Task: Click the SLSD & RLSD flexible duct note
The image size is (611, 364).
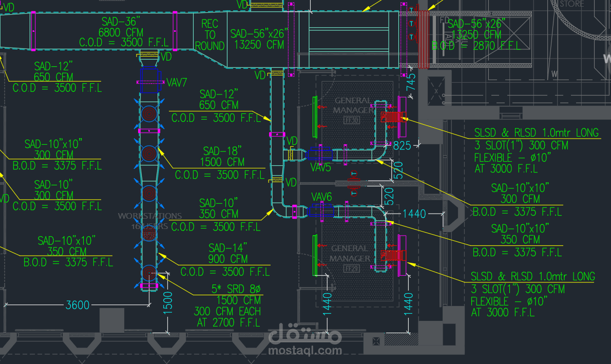Action: [536, 150]
